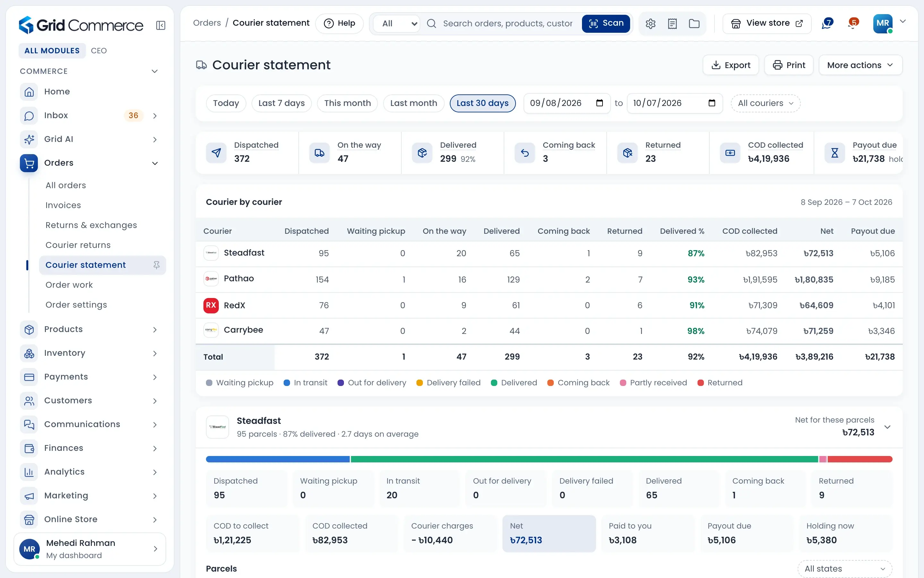Screen dimensions: 924x578
Task: Open Grid AI sparkle icon
Action: (x=29, y=139)
